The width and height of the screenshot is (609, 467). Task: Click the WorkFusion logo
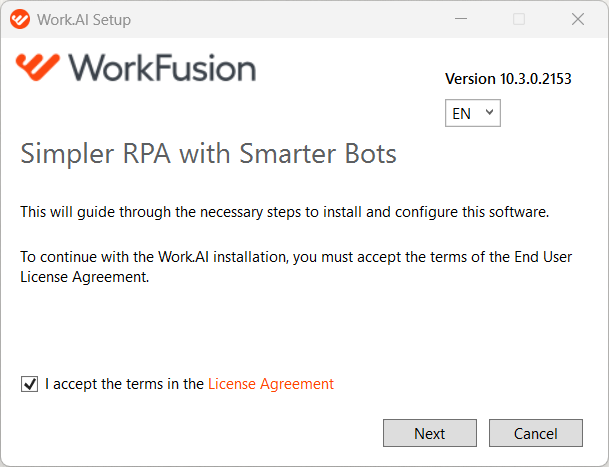coord(136,67)
